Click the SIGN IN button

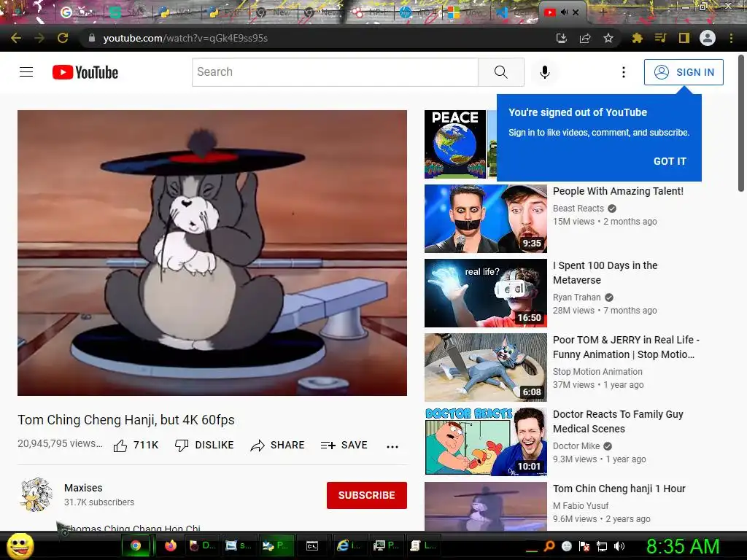tap(684, 72)
